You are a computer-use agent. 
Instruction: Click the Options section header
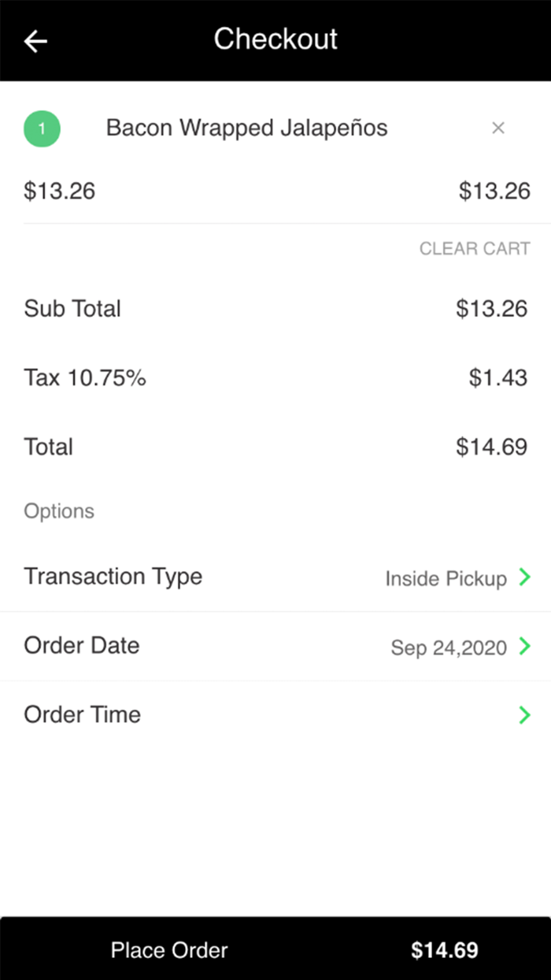(59, 511)
